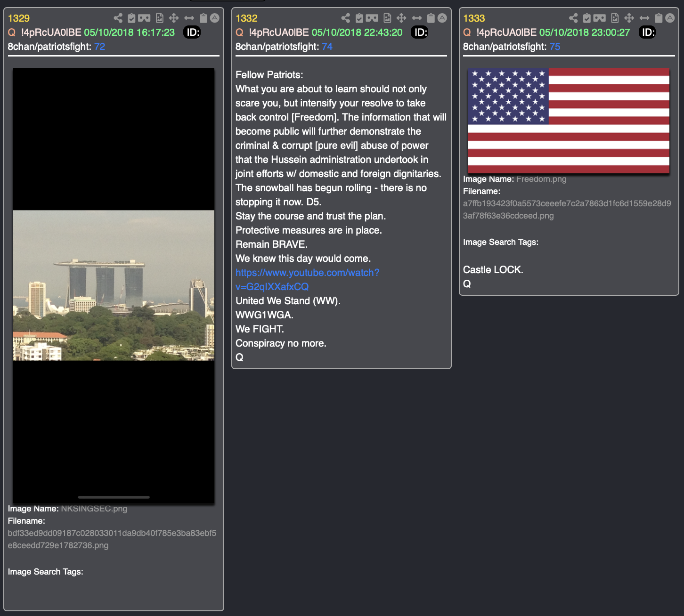Click 'Image Search Tags:' label in post 1333

[501, 242]
